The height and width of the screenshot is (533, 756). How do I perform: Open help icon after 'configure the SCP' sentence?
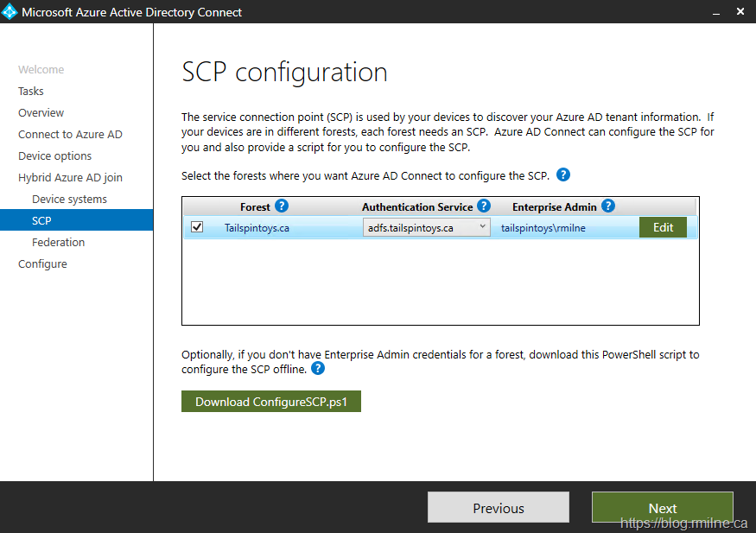(x=563, y=175)
